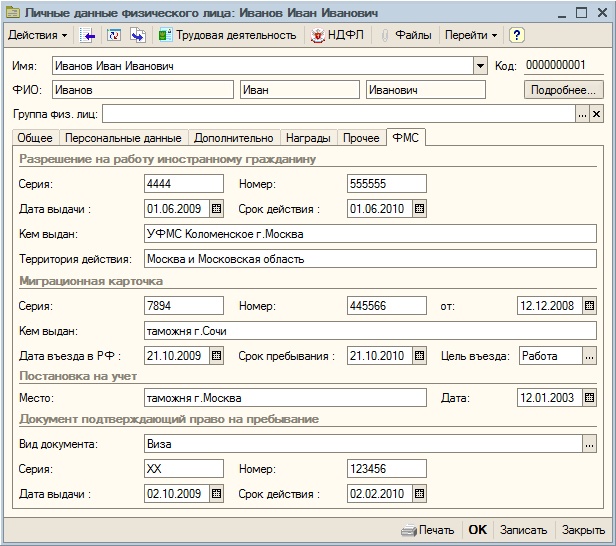Open calendar for Срок пребывания 21.10.2010
Screen dimensions: 616x546
(x=420, y=356)
